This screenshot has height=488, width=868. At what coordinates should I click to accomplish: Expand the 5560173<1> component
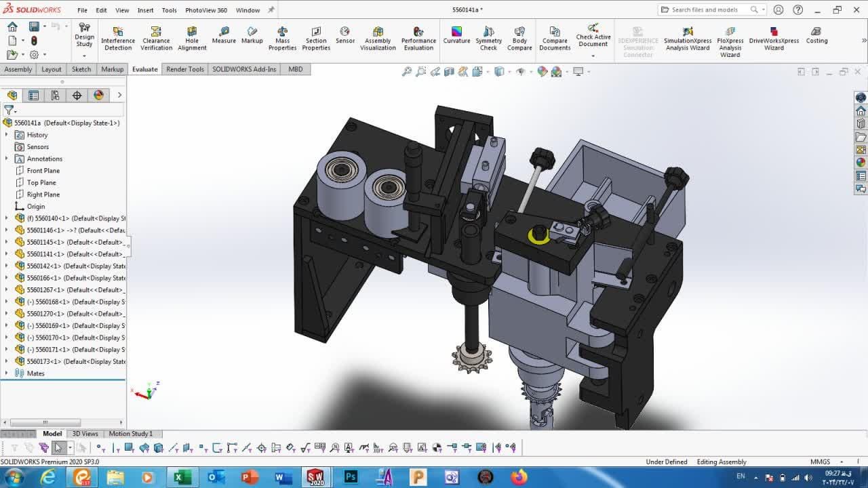click(7, 361)
